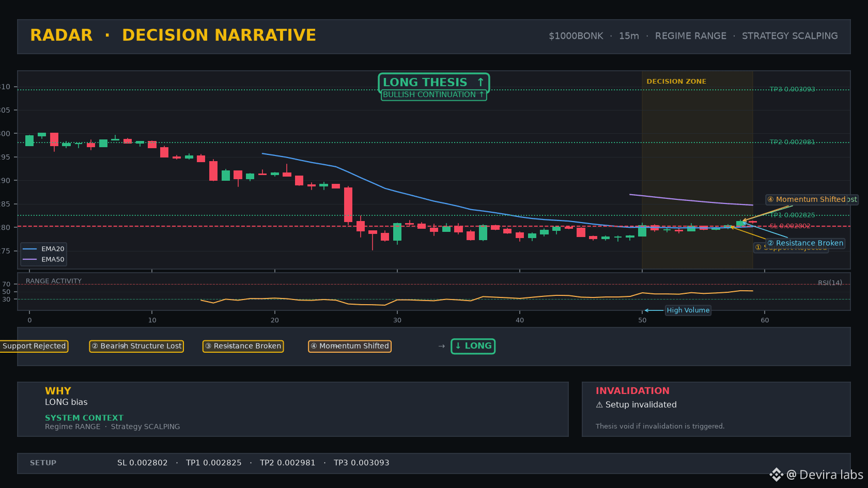Click the EMA50 purple line swatch in legend
Image resolution: width=868 pixels, height=488 pixels.
(x=30, y=260)
